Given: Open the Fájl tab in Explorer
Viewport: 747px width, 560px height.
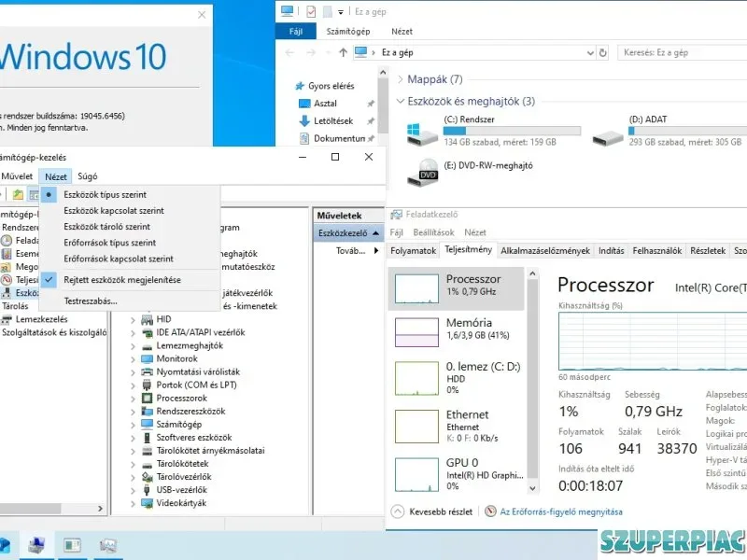Looking at the screenshot, I should tap(296, 32).
